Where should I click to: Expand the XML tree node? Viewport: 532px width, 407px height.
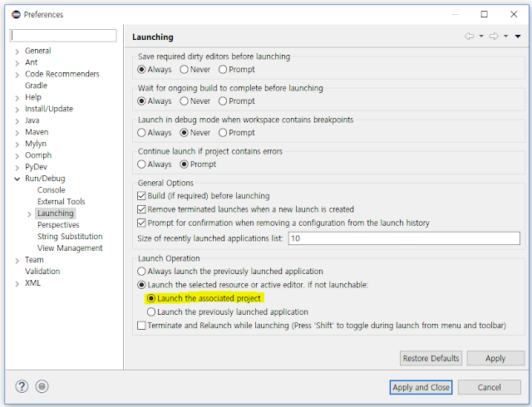17,284
